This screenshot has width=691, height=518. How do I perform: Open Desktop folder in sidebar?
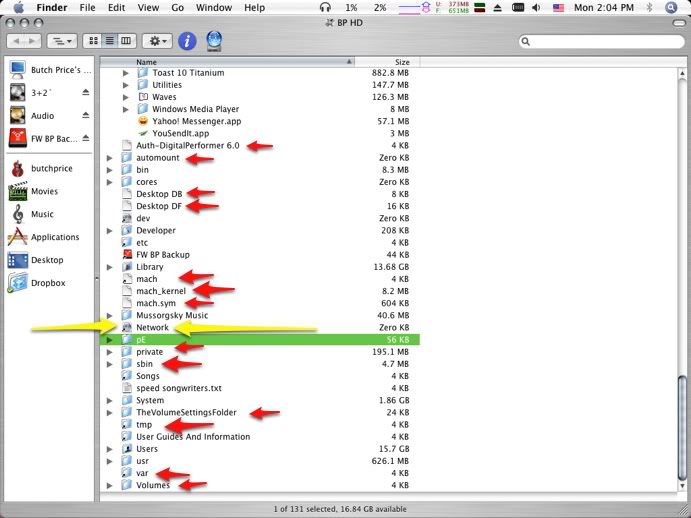pyautogui.click(x=47, y=260)
